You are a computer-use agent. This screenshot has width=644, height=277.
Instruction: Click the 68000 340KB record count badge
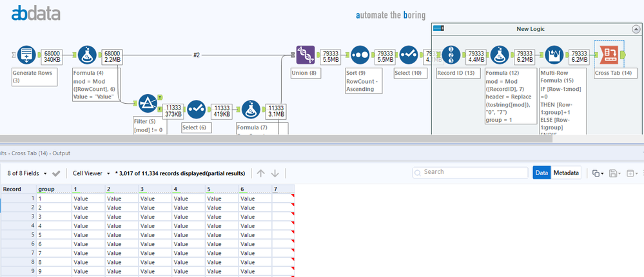[x=52, y=56]
